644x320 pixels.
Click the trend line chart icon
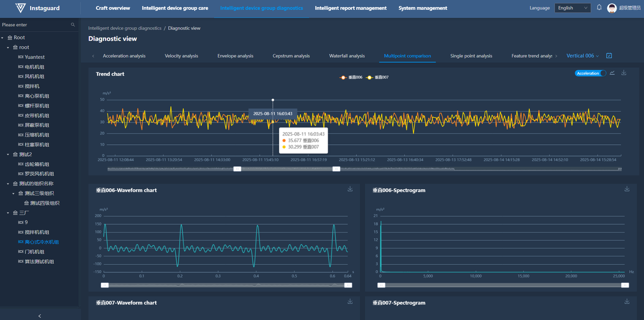tap(612, 73)
